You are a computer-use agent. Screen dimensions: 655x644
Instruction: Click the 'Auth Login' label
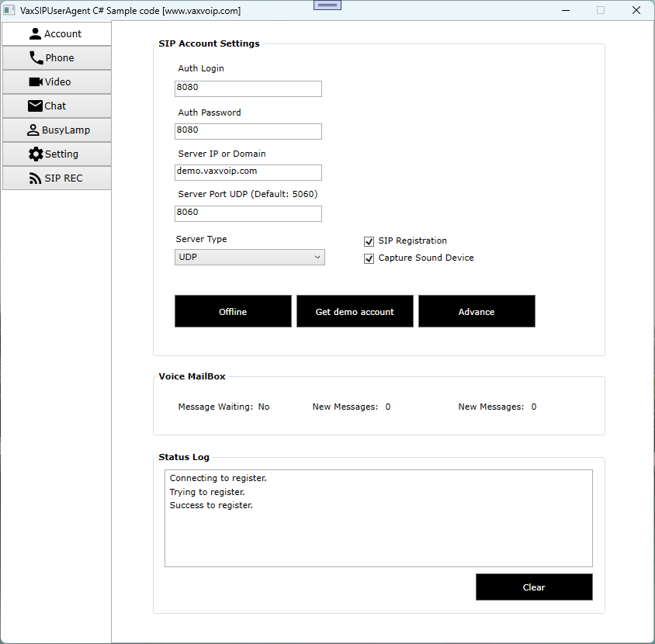(x=201, y=68)
